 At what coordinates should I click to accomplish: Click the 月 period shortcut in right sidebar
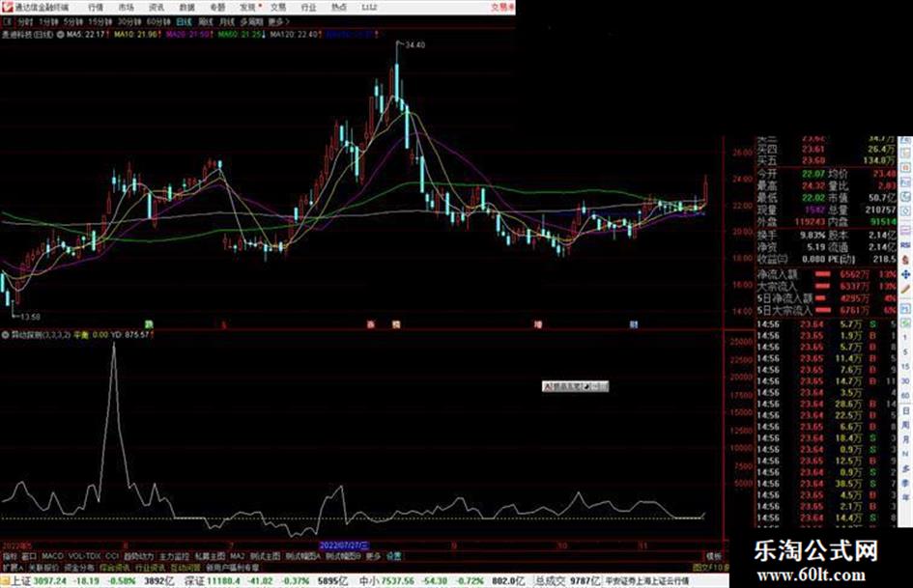[x=905, y=440]
